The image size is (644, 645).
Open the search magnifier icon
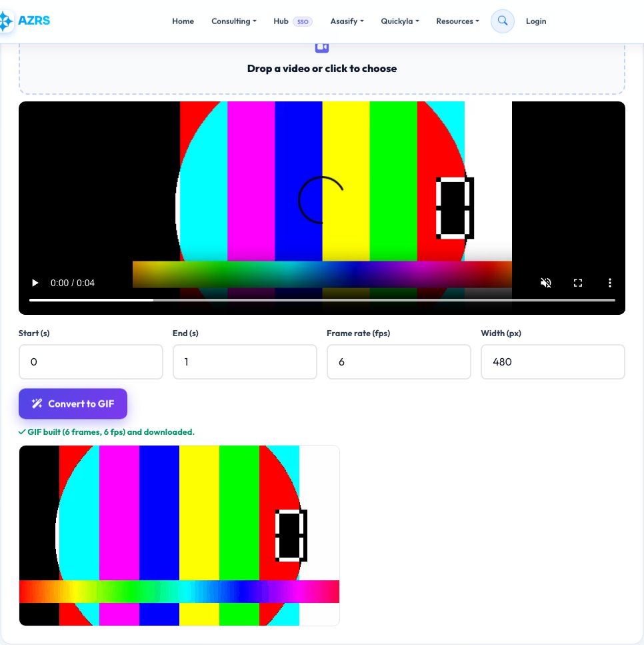tap(502, 21)
